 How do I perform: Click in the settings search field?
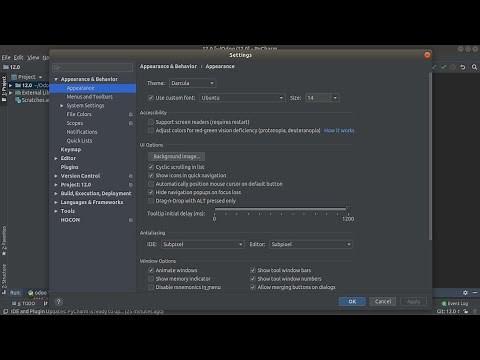(92, 67)
